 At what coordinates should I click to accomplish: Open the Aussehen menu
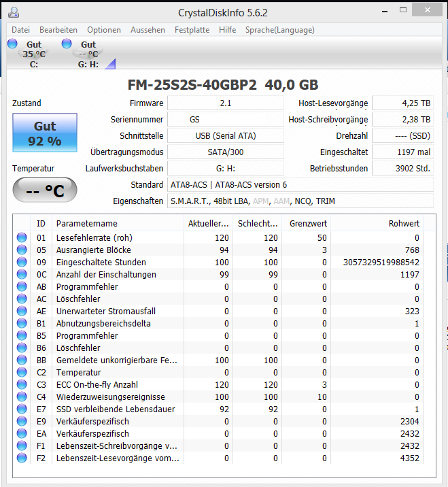point(148,30)
